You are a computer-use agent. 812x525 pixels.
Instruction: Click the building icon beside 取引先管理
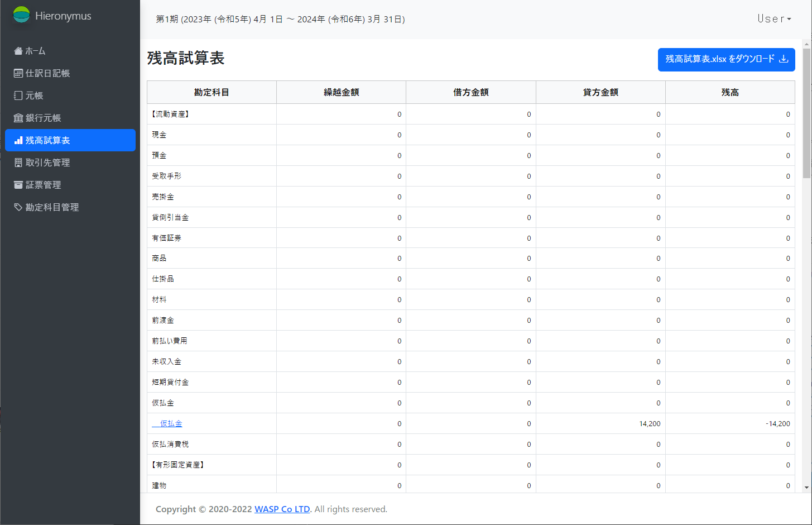pyautogui.click(x=18, y=163)
